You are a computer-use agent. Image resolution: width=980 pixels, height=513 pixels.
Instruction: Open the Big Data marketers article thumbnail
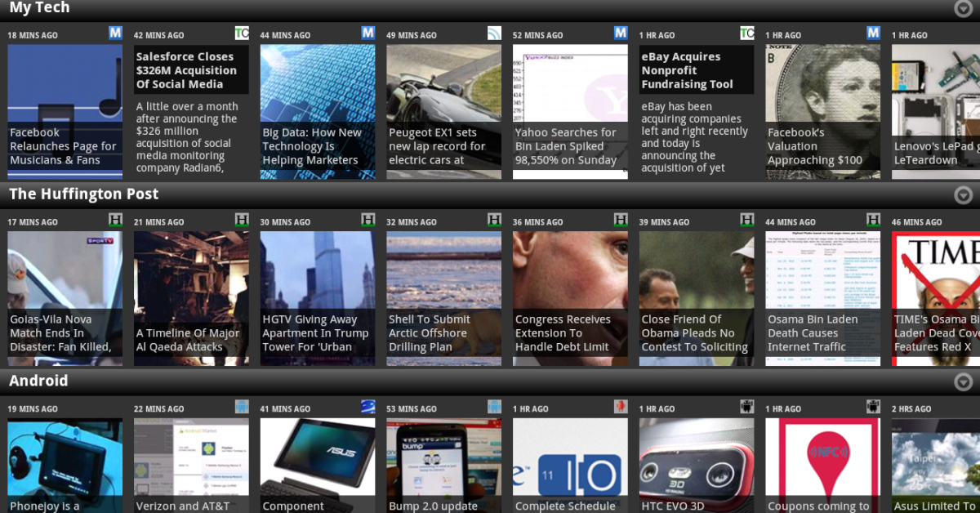click(318, 112)
